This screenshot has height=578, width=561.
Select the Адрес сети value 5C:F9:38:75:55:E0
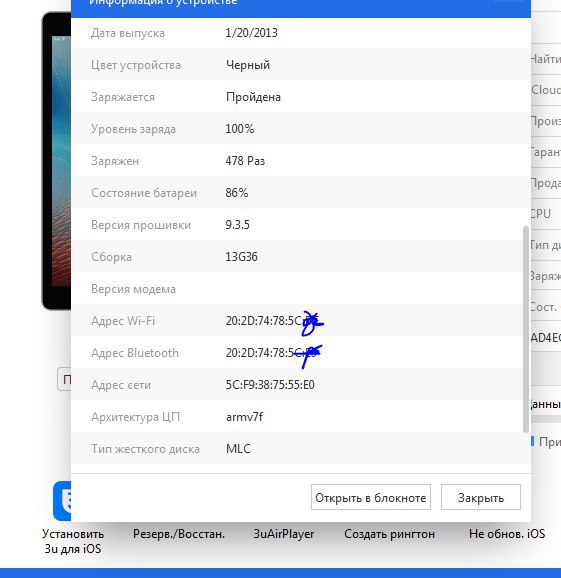coord(270,385)
